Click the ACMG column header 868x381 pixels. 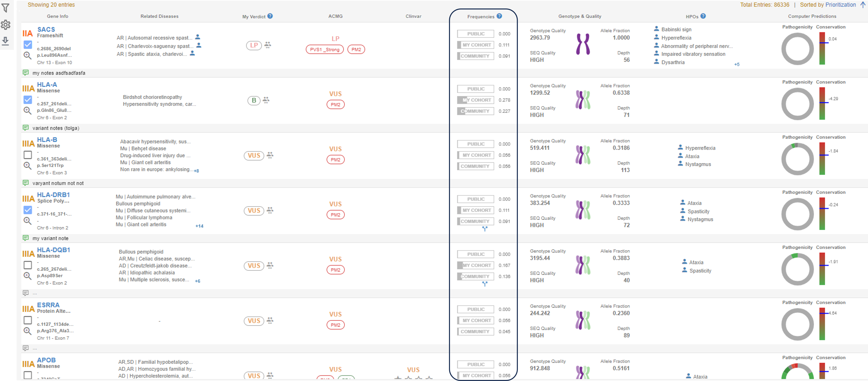[x=335, y=16]
